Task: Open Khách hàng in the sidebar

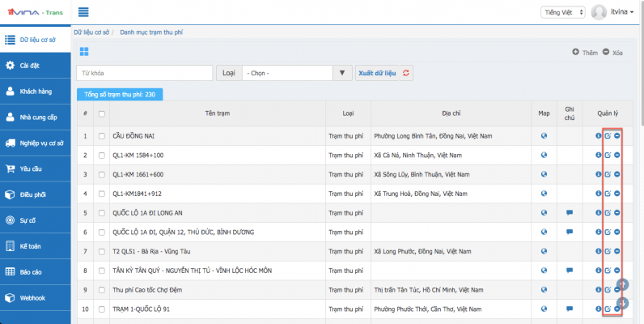Action: pyautogui.click(x=35, y=92)
